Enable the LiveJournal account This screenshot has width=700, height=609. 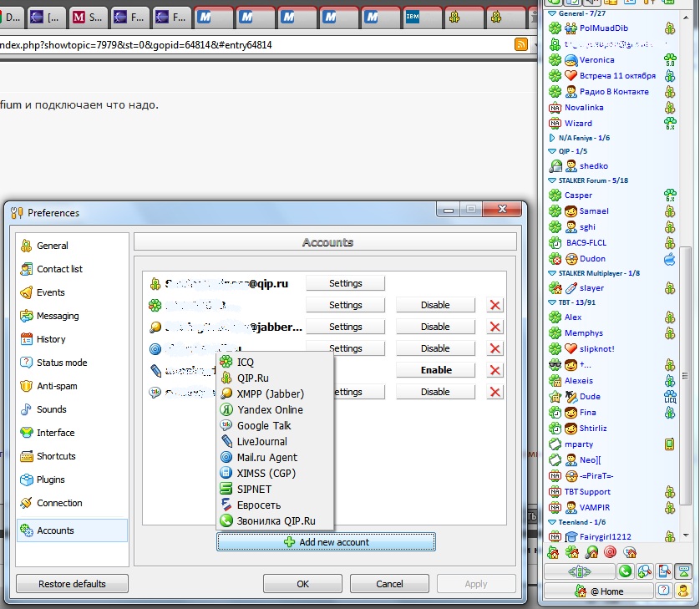pyautogui.click(x=435, y=370)
